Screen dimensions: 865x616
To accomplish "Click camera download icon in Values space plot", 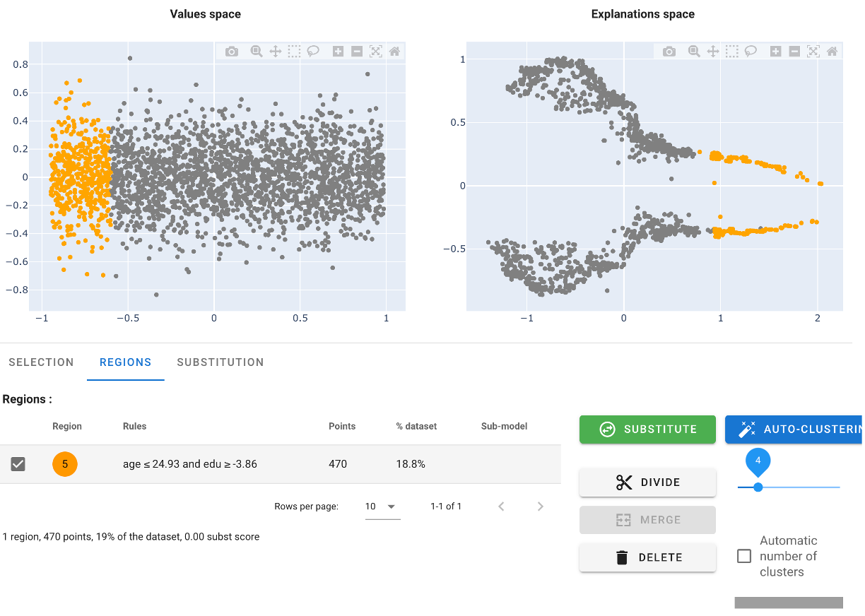I will coord(232,52).
